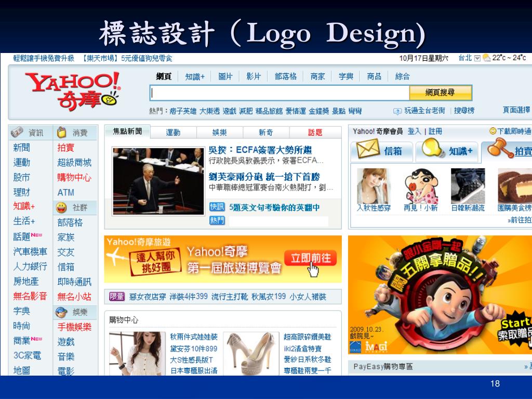Click the 再見！小新 cartoon thumbnail
Viewport: 532px width, 399px height.
(420, 185)
